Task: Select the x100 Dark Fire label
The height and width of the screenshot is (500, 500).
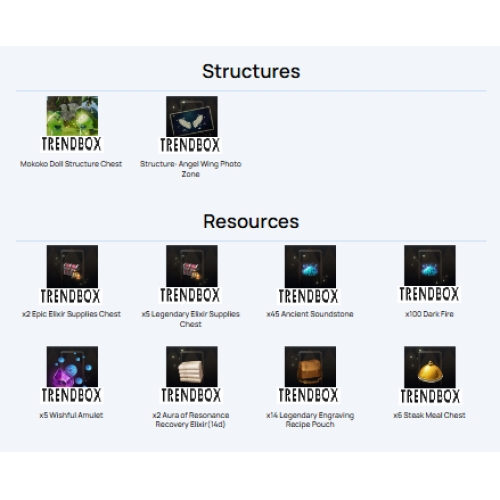Action: (429, 314)
